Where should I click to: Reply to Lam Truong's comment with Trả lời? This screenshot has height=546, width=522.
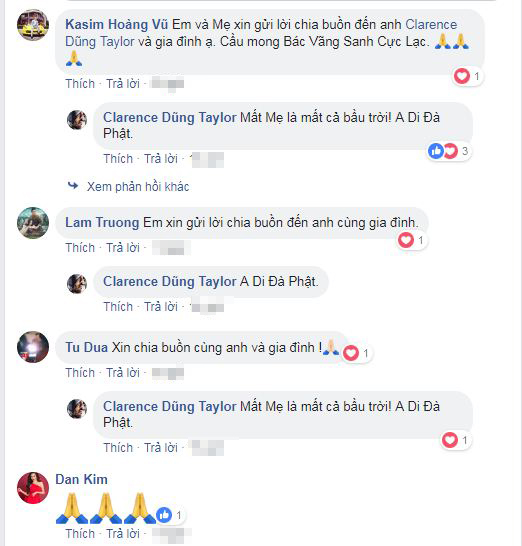pyautogui.click(x=123, y=248)
